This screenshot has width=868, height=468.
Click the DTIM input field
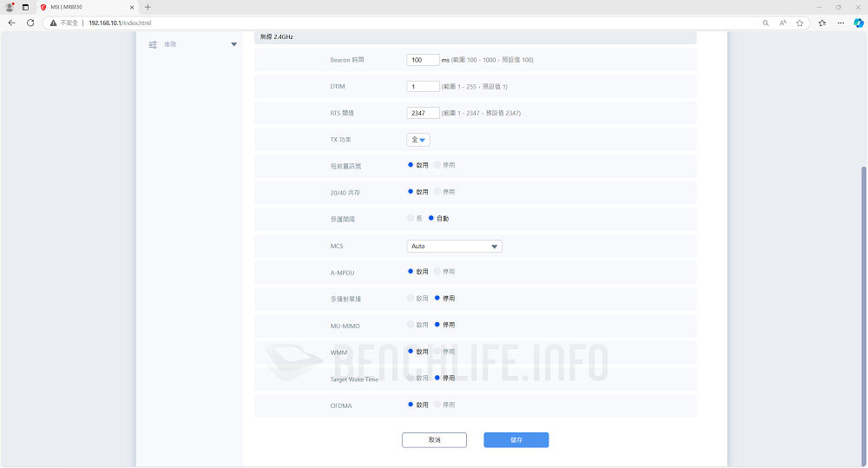pos(423,87)
